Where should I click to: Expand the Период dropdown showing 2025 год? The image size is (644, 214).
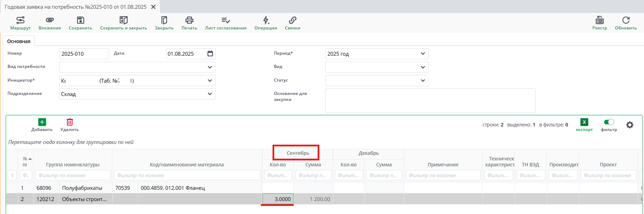(x=423, y=54)
